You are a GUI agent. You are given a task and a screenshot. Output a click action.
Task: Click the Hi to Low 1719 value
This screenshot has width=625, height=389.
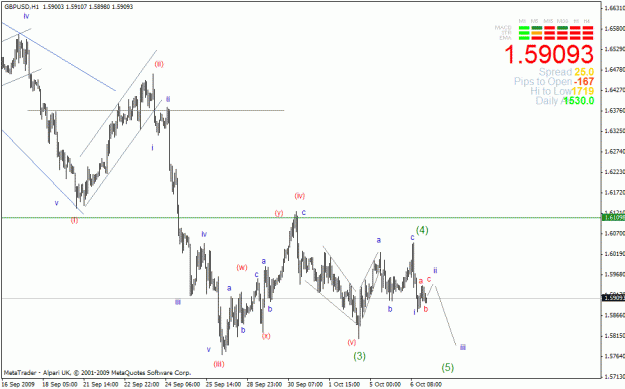[582, 91]
